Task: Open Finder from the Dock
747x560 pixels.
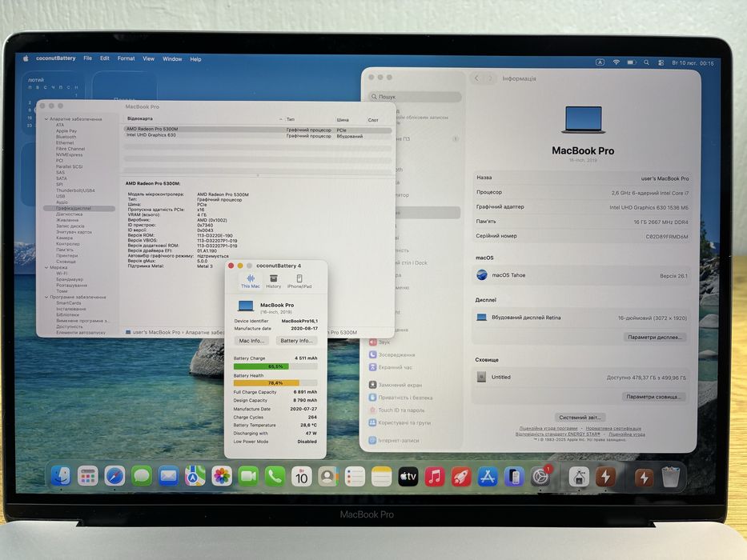Action: click(61, 476)
